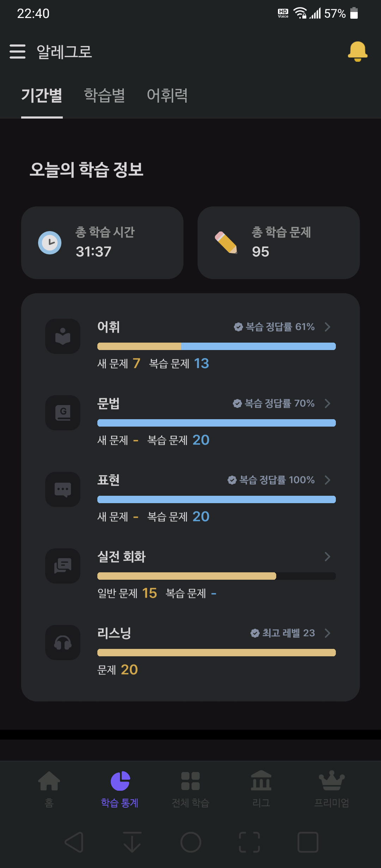This screenshot has height=868, width=381.
Task: Tap the 실전 회화 chat icon
Action: click(x=63, y=566)
